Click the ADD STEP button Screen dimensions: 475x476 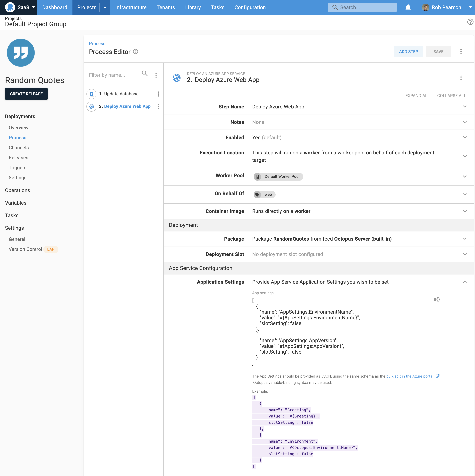tap(408, 51)
